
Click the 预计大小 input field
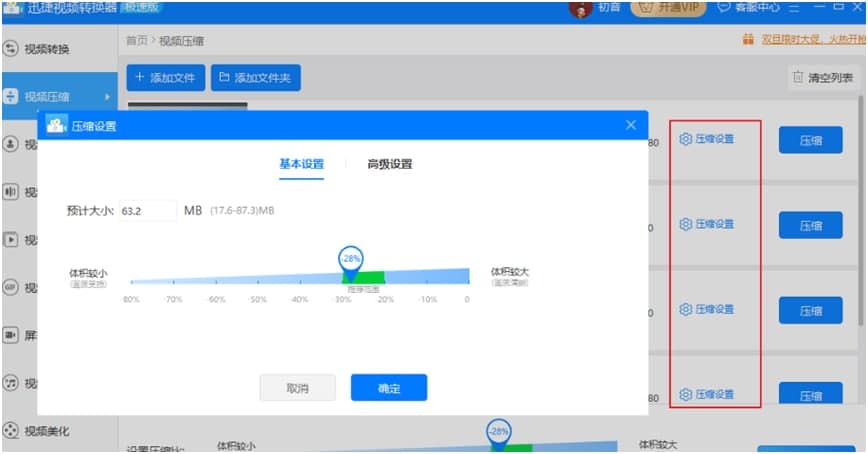coord(148,211)
